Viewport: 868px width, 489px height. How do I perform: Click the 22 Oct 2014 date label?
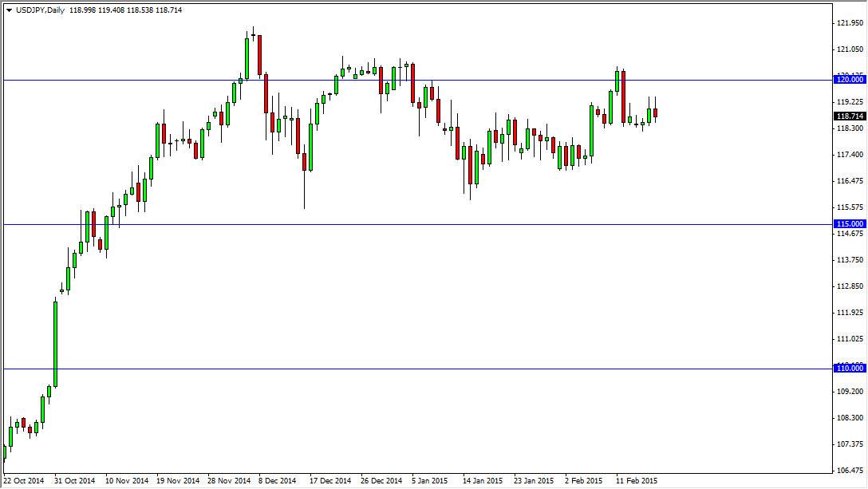point(24,481)
